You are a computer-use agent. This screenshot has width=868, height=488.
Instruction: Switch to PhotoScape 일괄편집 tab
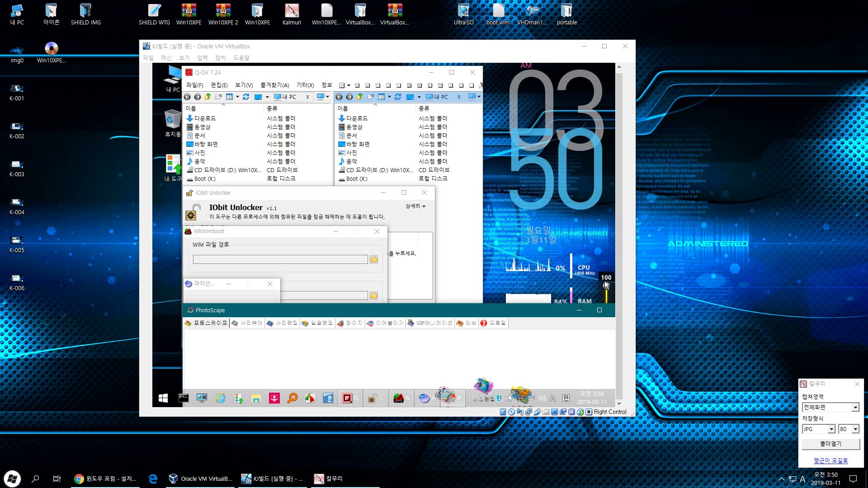317,323
